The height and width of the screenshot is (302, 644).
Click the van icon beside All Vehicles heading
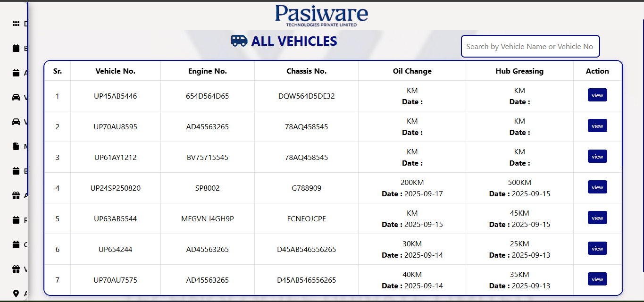click(x=239, y=41)
